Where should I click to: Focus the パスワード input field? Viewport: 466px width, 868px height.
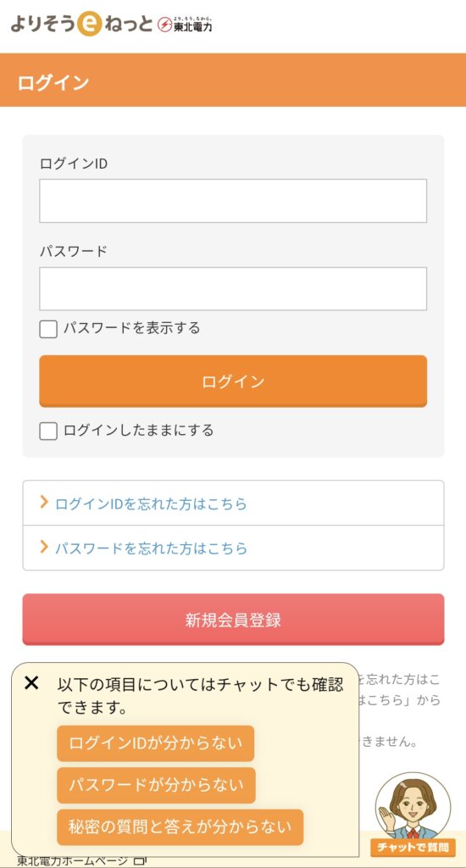click(233, 289)
